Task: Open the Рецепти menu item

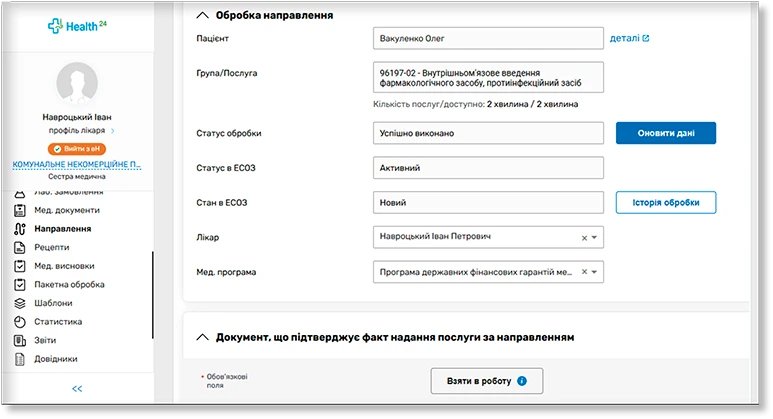Action: coord(52,247)
